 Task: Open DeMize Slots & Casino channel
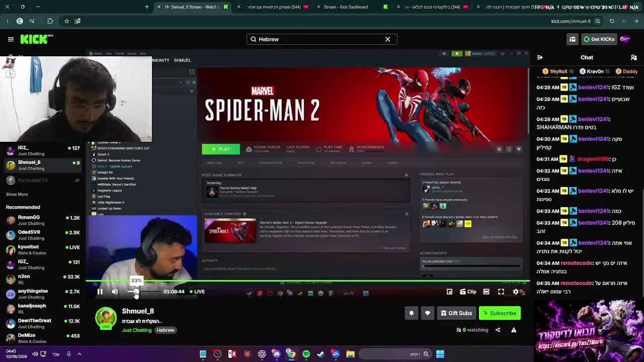(43, 338)
